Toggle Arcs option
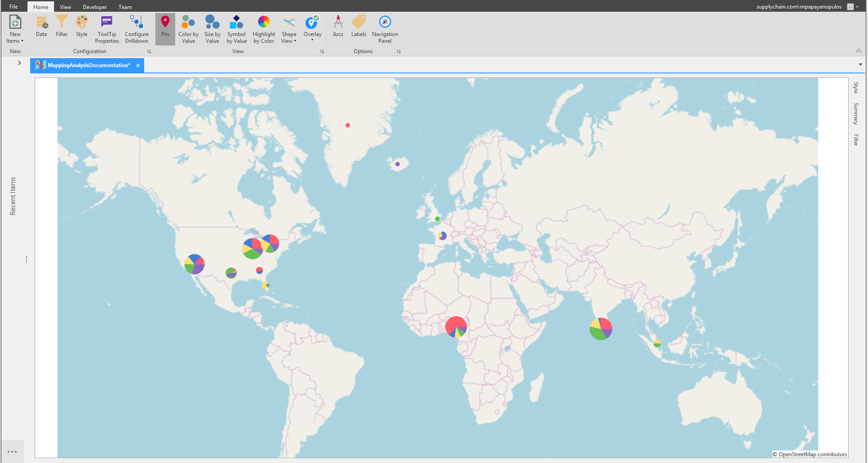Screen dimensions: 868x463 click(338, 26)
